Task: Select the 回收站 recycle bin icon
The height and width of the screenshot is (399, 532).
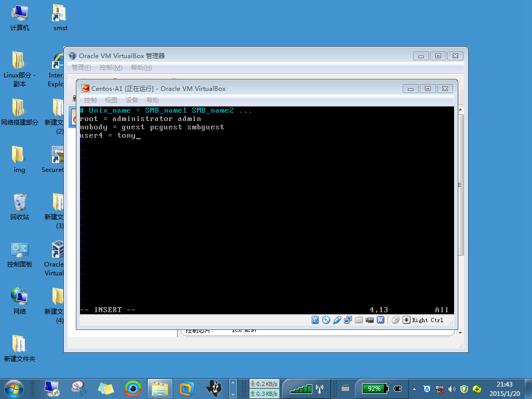Action: pos(19,207)
